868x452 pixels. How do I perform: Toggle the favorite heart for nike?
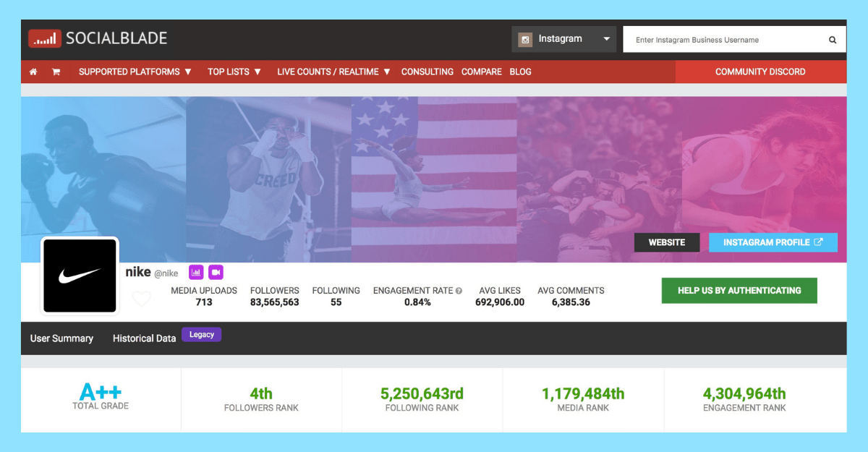point(142,298)
